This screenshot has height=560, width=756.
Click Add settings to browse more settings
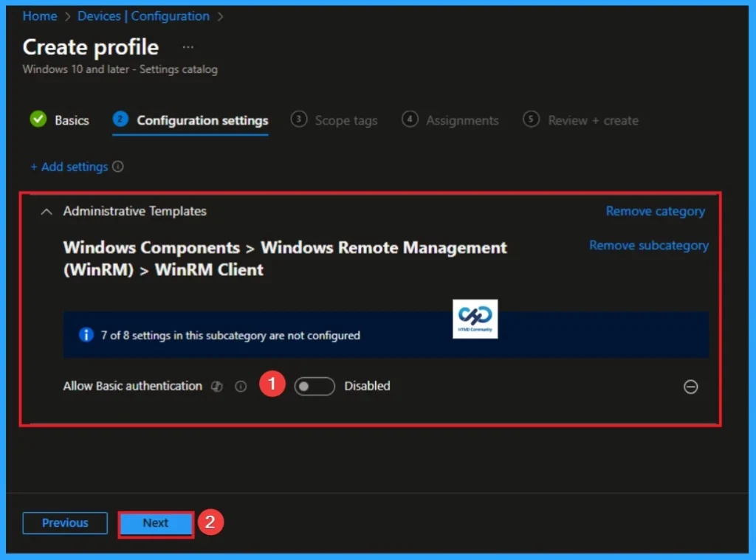pyautogui.click(x=70, y=167)
